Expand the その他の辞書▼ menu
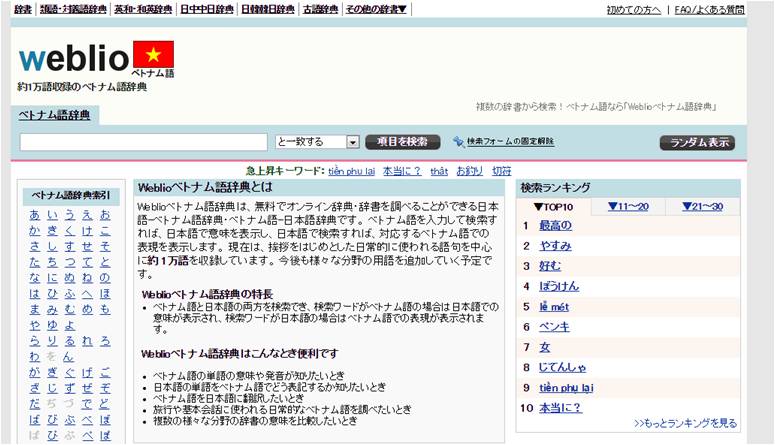Viewport: 775px width, 445px height. [376, 9]
